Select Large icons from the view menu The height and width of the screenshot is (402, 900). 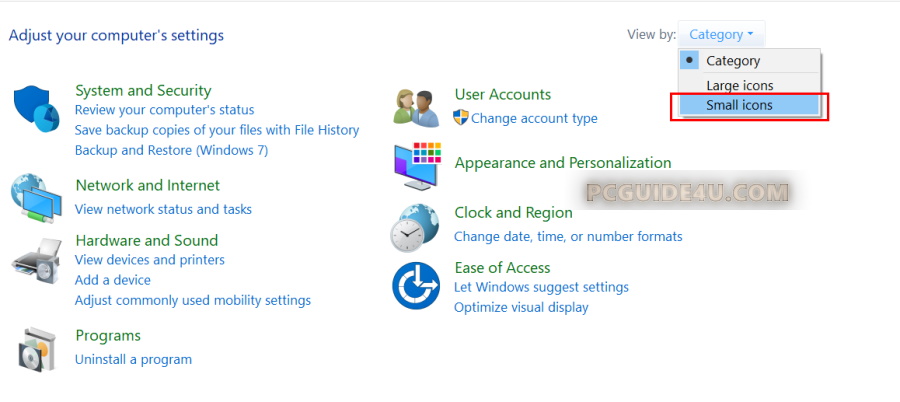point(739,85)
